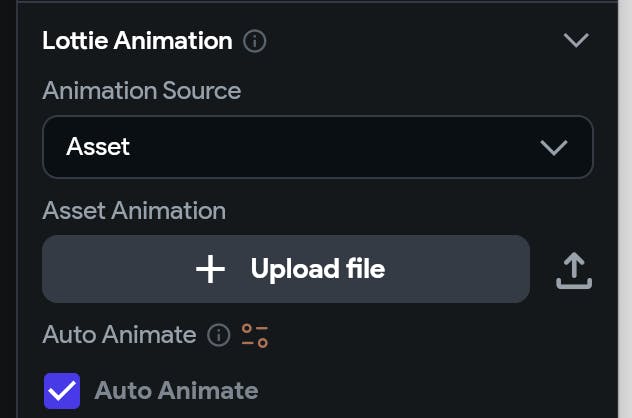The height and width of the screenshot is (418, 632).
Task: Click the Animation Source label
Action: pyautogui.click(x=141, y=91)
